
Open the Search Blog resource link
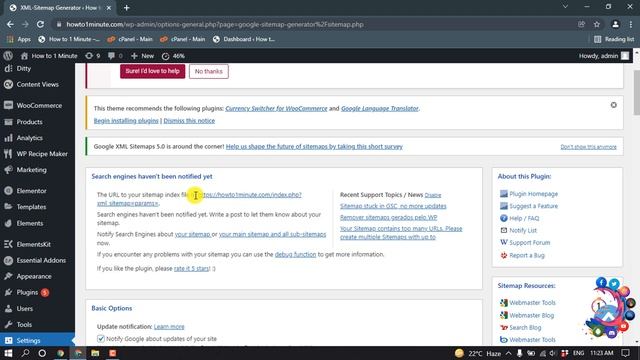[525, 328]
